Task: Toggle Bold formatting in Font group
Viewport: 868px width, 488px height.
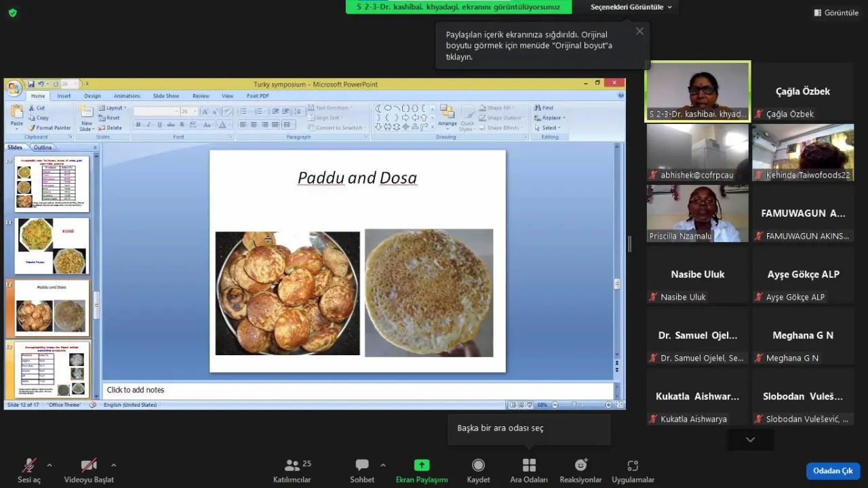Action: pyautogui.click(x=138, y=125)
